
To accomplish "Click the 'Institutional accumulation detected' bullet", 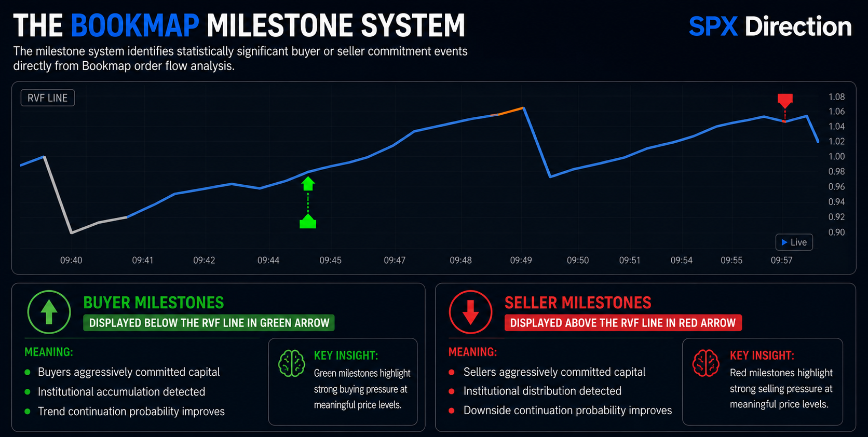I will click(121, 392).
